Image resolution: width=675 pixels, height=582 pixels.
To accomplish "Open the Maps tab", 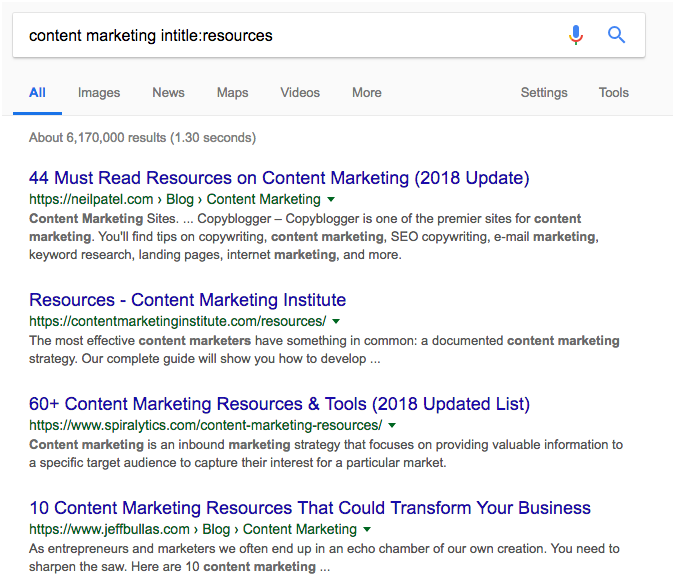I will tap(232, 92).
